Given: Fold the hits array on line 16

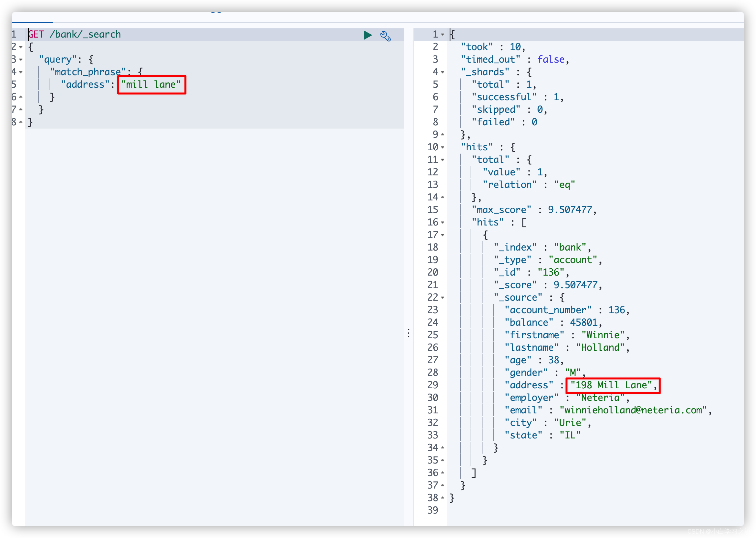Looking at the screenshot, I should coord(443,223).
